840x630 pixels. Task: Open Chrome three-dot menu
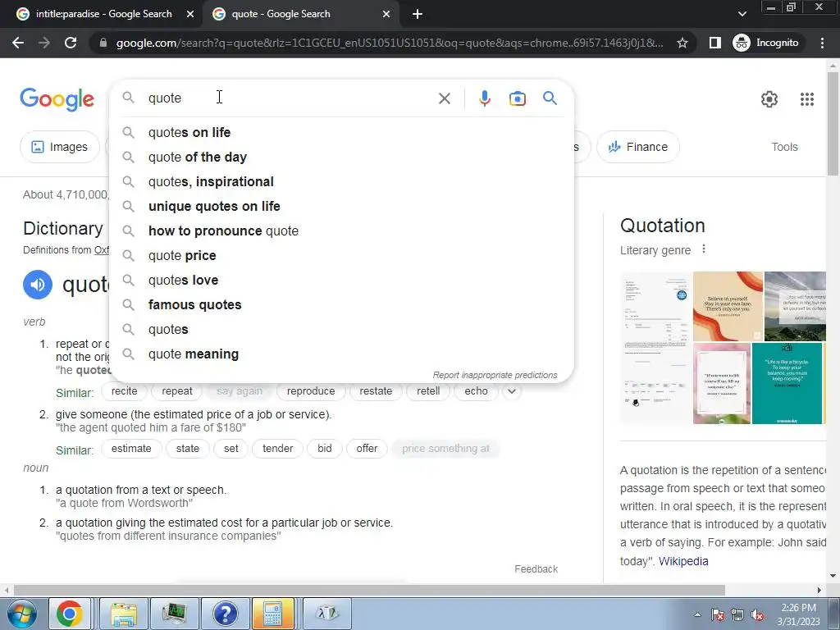[822, 43]
